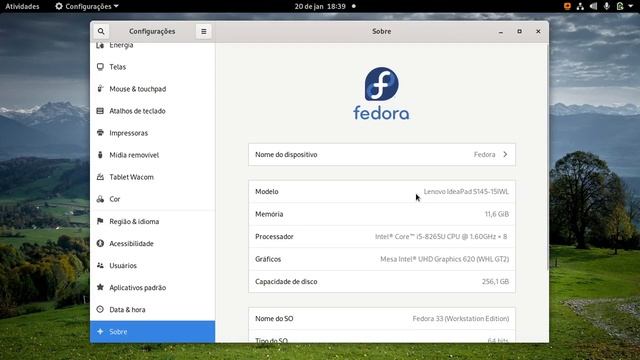This screenshot has width=640, height=360.
Task: Open the hamburger menu in Settings header
Action: 204,31
